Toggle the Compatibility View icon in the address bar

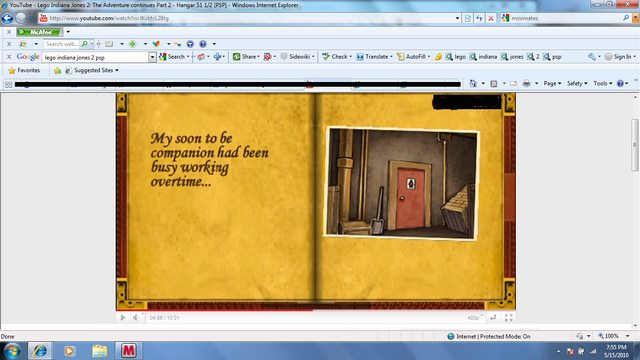468,18
